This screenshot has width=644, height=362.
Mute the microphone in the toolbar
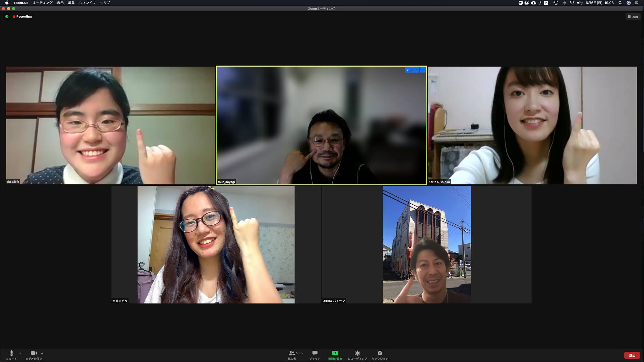(12, 354)
